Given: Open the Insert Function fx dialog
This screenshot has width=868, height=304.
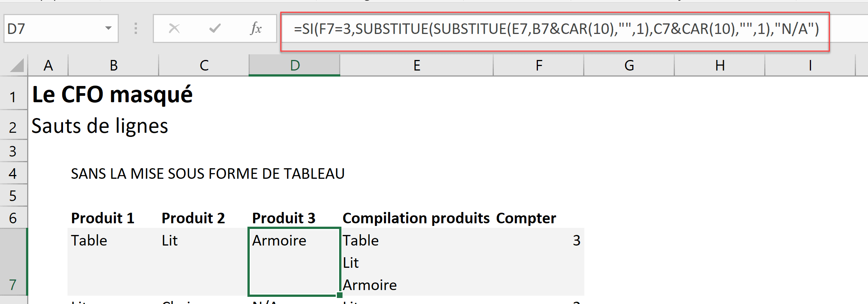Looking at the screenshot, I should [256, 28].
